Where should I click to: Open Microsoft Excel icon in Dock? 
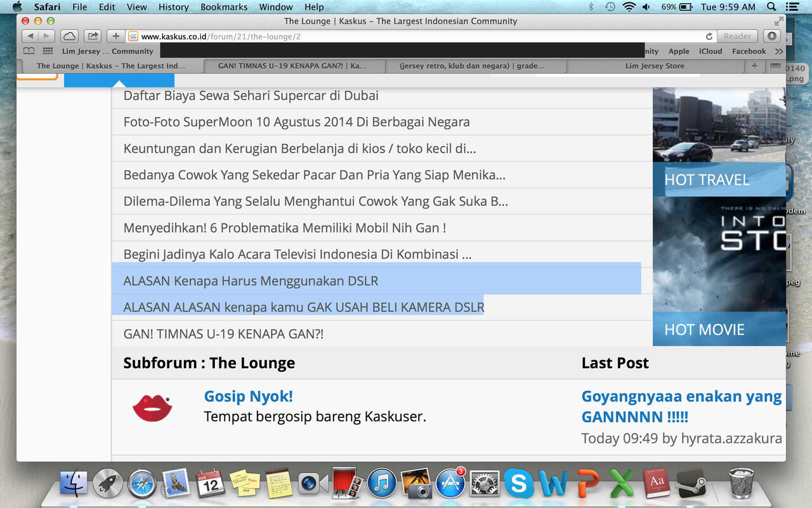point(622,485)
